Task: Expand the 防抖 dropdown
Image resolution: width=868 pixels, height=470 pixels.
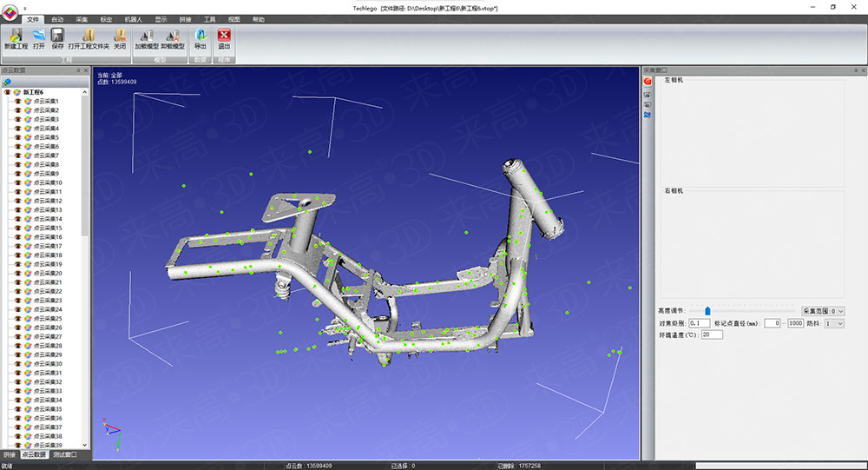Action: tap(834, 323)
